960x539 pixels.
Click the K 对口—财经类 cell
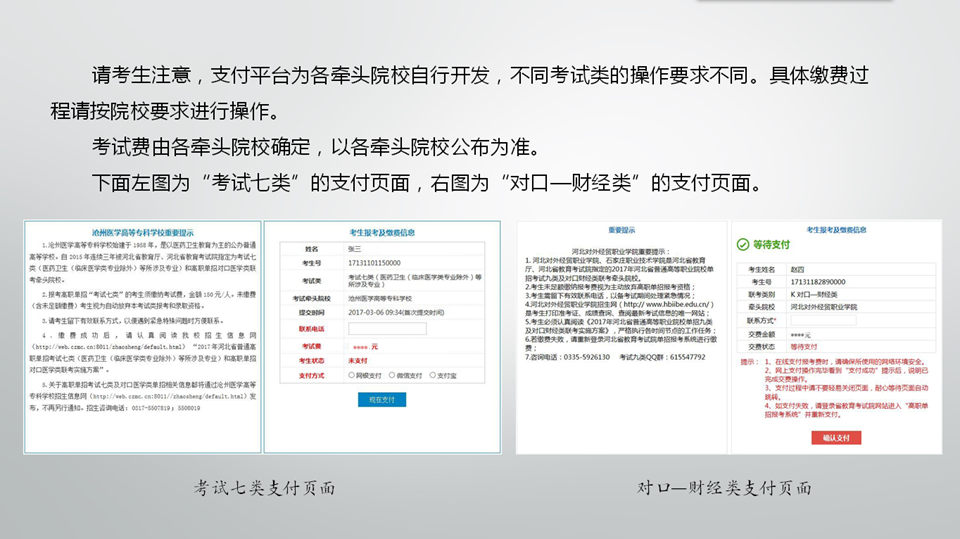coord(814,295)
